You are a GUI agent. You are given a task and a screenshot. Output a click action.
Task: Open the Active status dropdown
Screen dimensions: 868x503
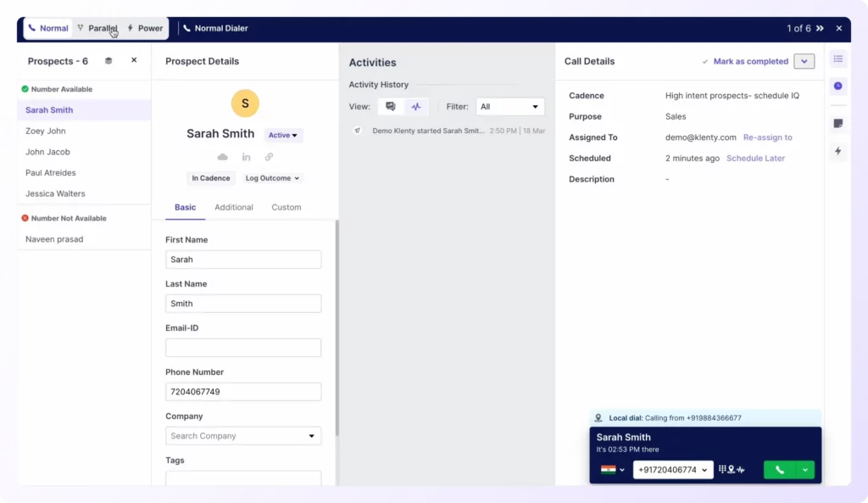click(x=283, y=134)
